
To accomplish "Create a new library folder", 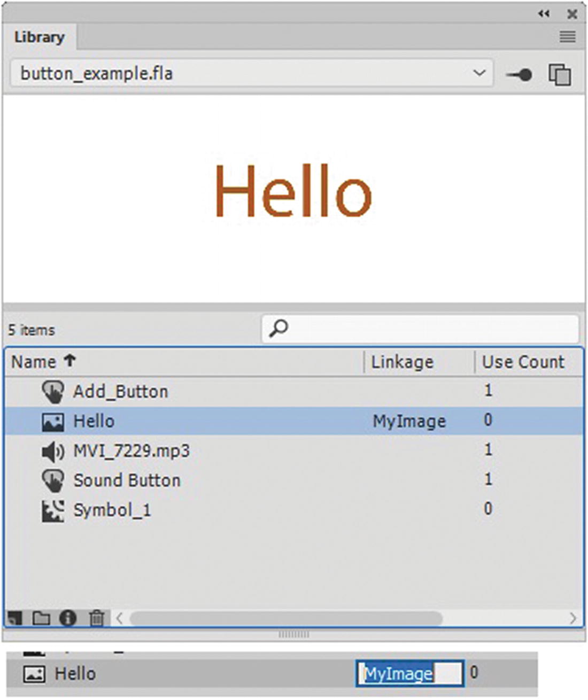I will pos(41,619).
